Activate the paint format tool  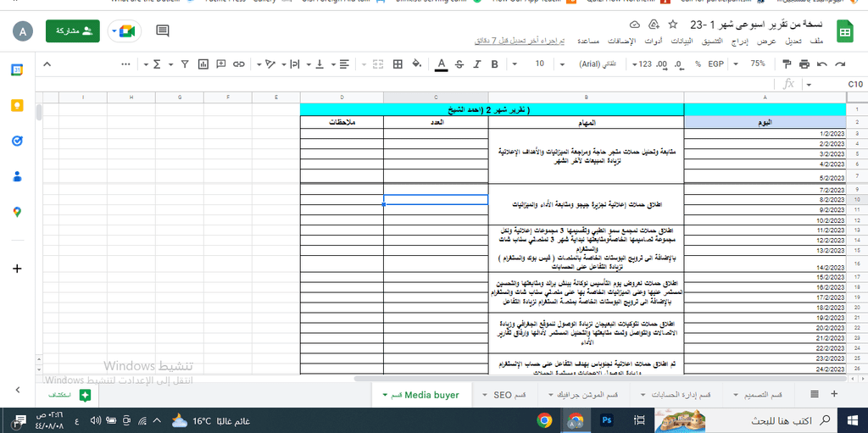(787, 64)
